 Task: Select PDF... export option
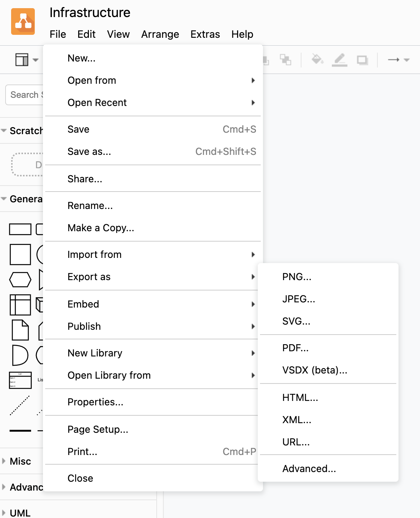point(295,348)
